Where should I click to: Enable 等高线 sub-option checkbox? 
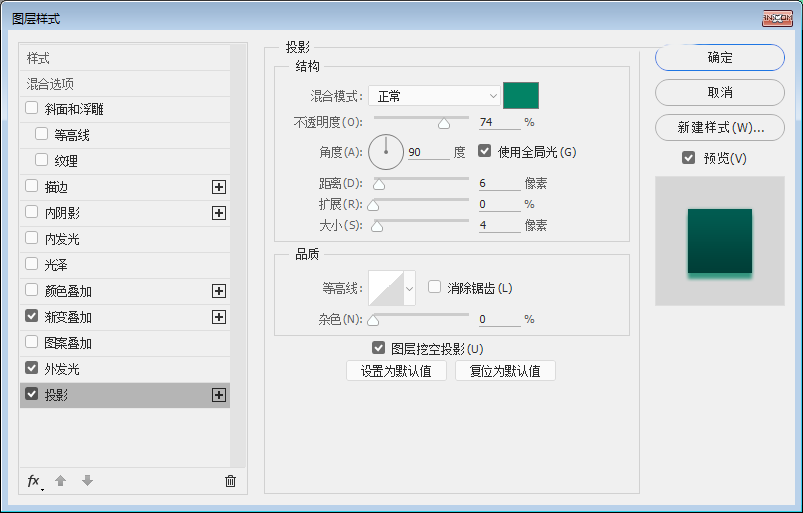pyautogui.click(x=41, y=134)
